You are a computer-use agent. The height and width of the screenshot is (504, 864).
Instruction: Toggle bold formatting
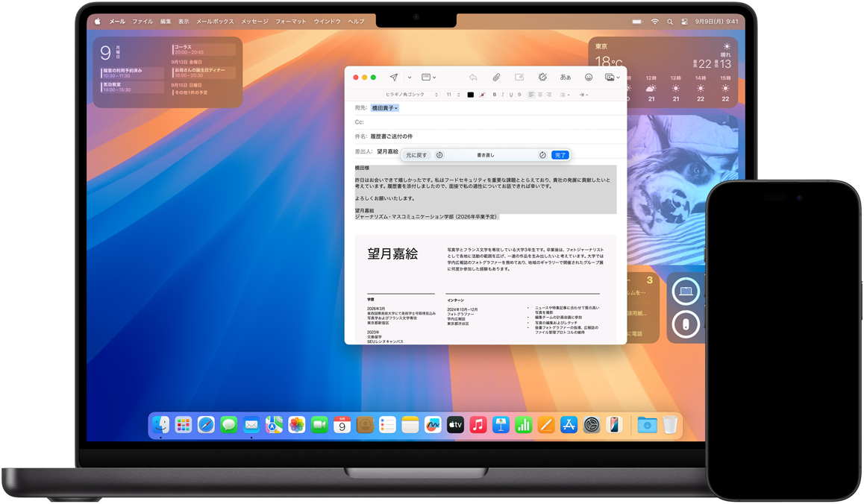coord(495,95)
